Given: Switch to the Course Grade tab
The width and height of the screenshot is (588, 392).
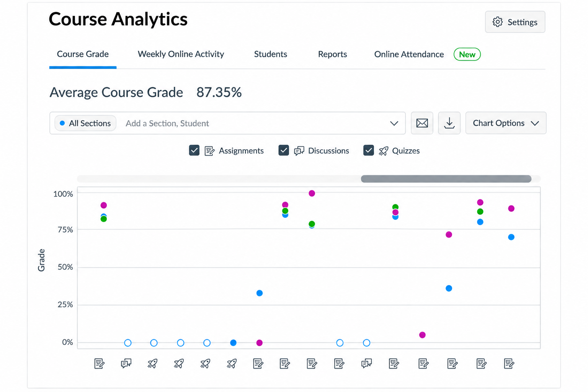Looking at the screenshot, I should tap(83, 54).
